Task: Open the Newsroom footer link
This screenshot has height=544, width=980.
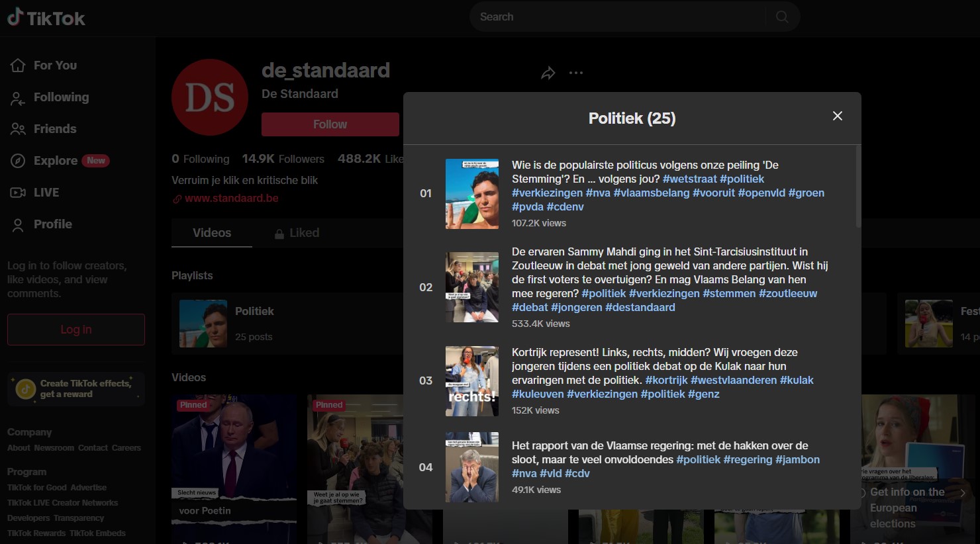Action: [54, 448]
